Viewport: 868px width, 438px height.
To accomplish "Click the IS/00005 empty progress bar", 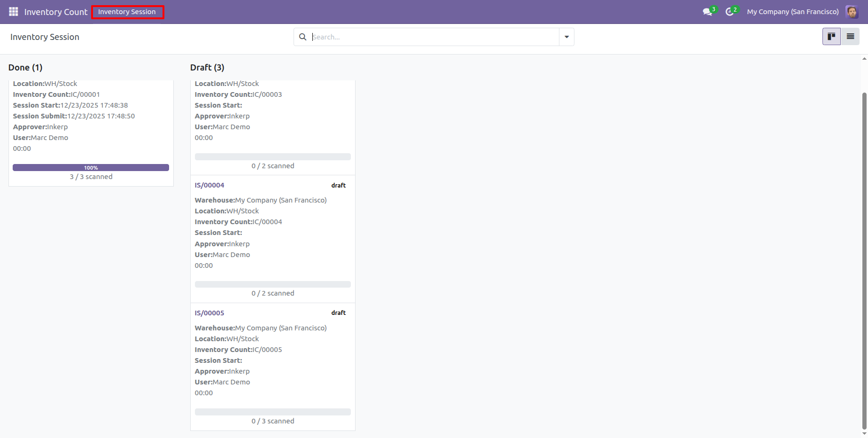I will pyautogui.click(x=273, y=412).
